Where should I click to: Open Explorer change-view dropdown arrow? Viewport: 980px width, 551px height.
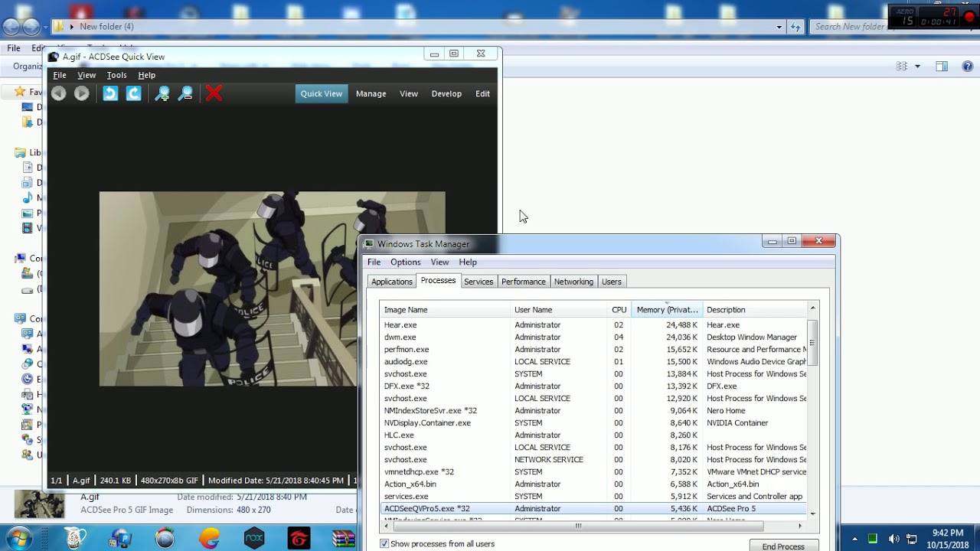click(x=917, y=67)
